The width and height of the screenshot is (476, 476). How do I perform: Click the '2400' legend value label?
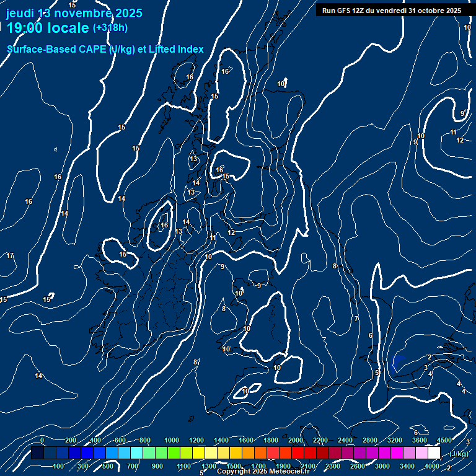[345, 440]
